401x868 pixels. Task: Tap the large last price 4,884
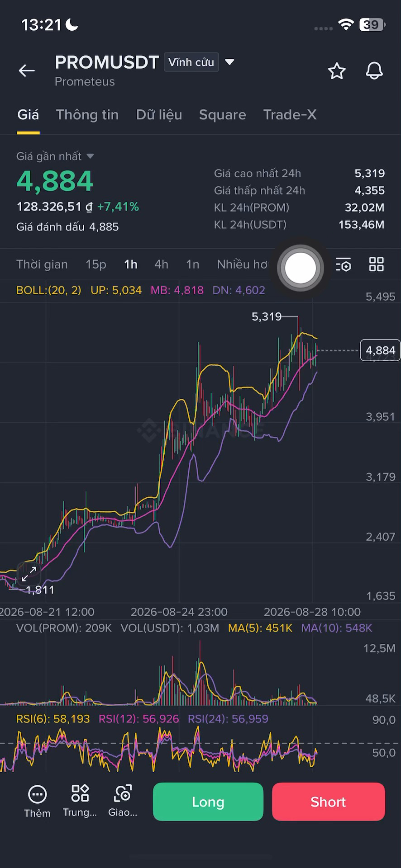(x=55, y=181)
